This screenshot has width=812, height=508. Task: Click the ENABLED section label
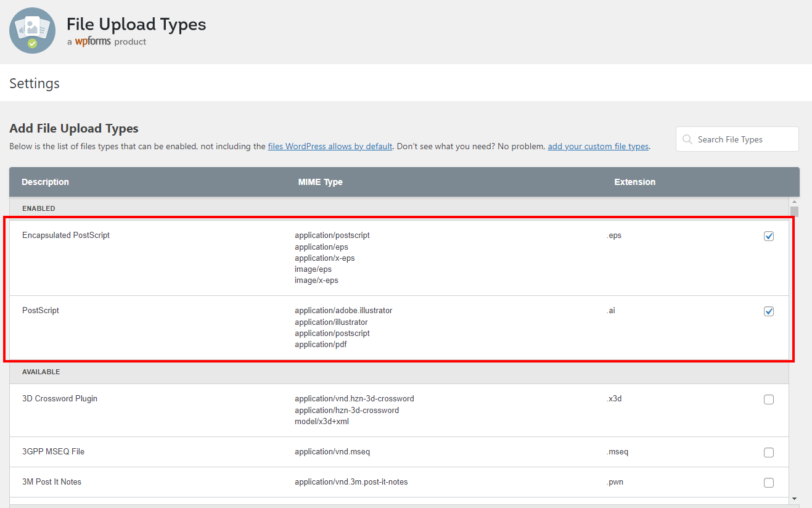[39, 208]
